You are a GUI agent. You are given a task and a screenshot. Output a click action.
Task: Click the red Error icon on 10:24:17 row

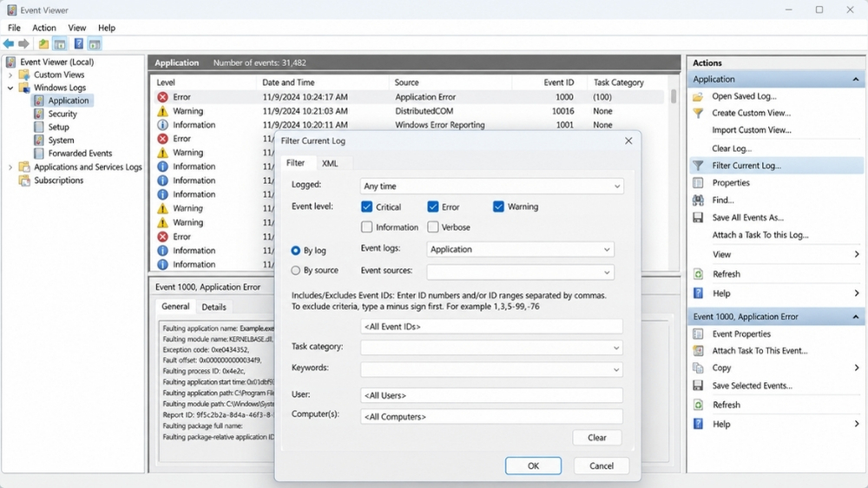point(162,97)
